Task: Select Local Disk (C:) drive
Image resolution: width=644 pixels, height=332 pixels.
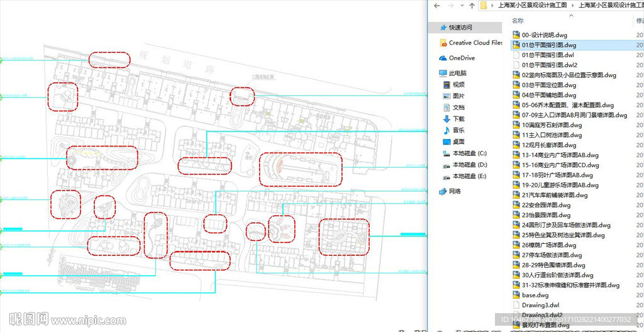Action: 469,153
